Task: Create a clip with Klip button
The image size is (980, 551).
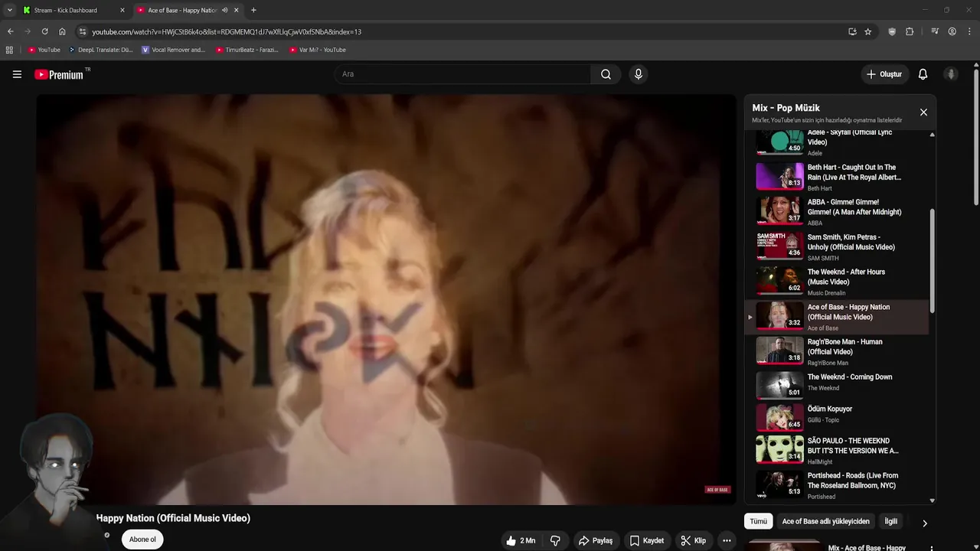Action: coord(693,540)
